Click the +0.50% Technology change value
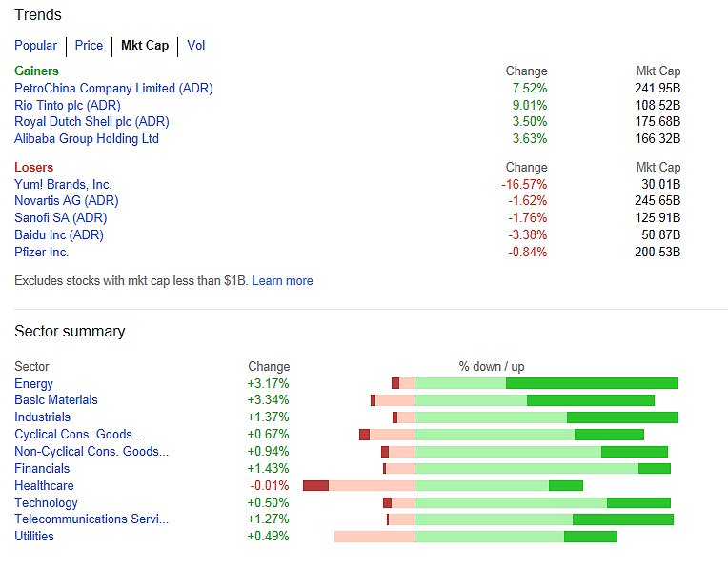 pyautogui.click(x=269, y=503)
